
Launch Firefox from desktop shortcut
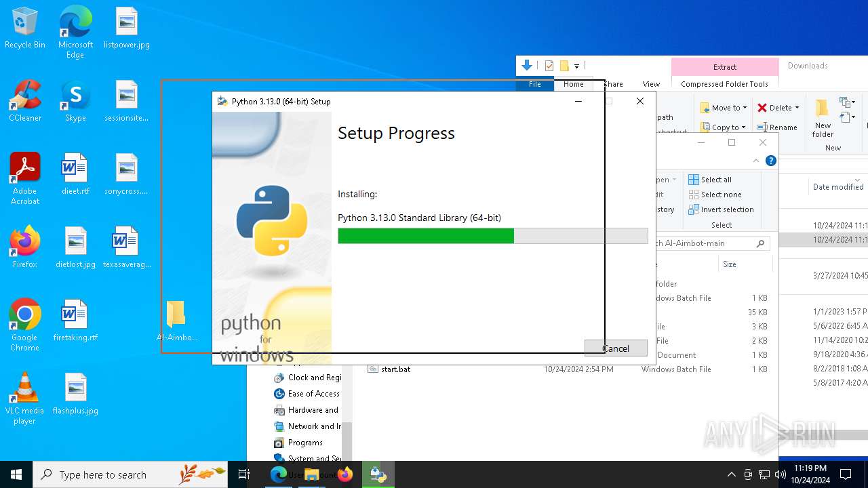25,248
